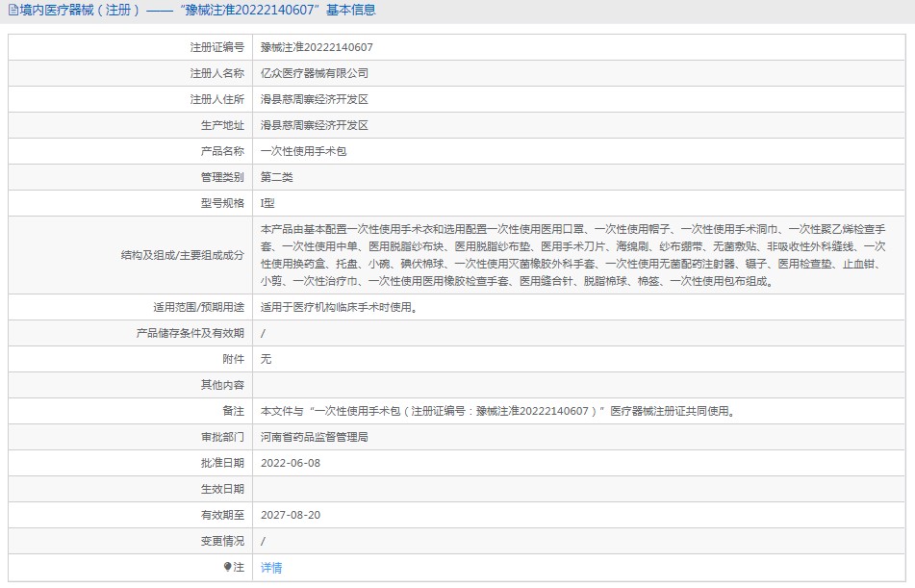Click the 注册证编号 row label
Image resolution: width=915 pixels, height=588 pixels.
tap(217, 47)
